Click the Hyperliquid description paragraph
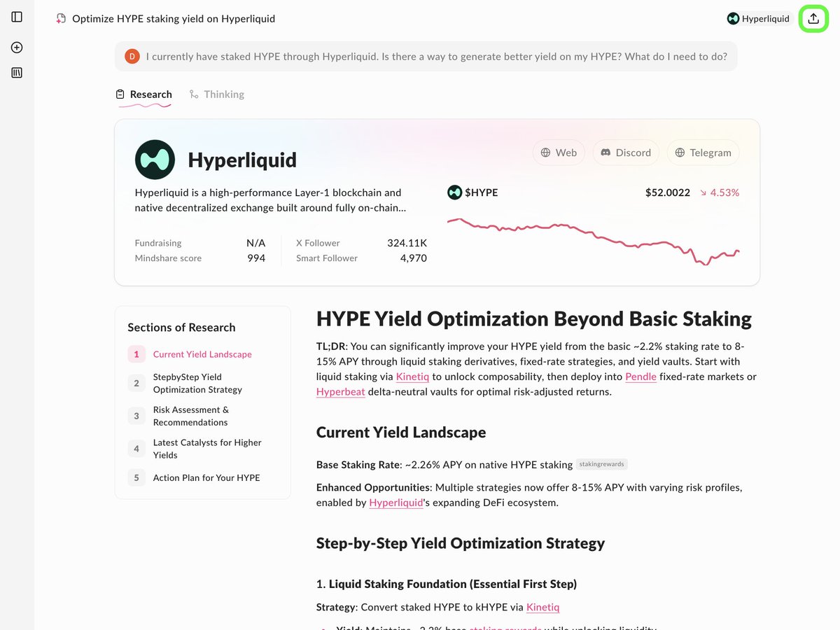Viewport: 840px width, 630px height. pos(270,200)
